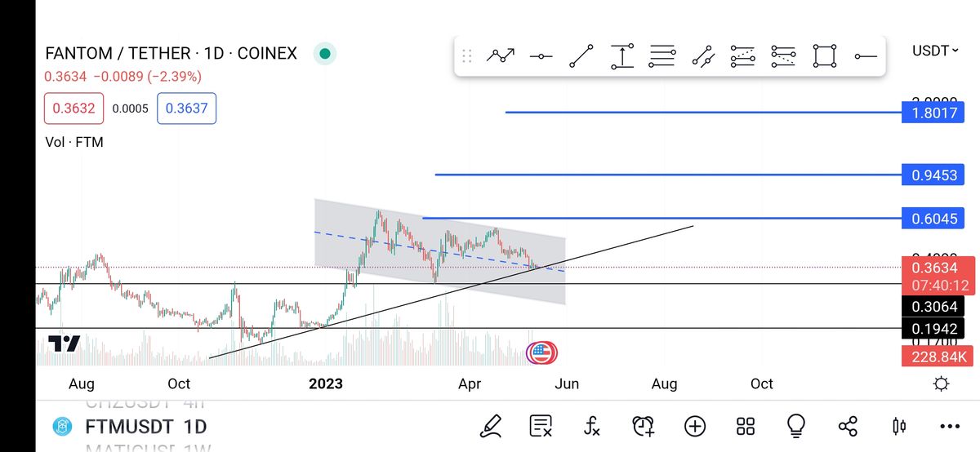Open the USDT currency dropdown
Viewport: 980px width, 452px height.
click(x=936, y=51)
